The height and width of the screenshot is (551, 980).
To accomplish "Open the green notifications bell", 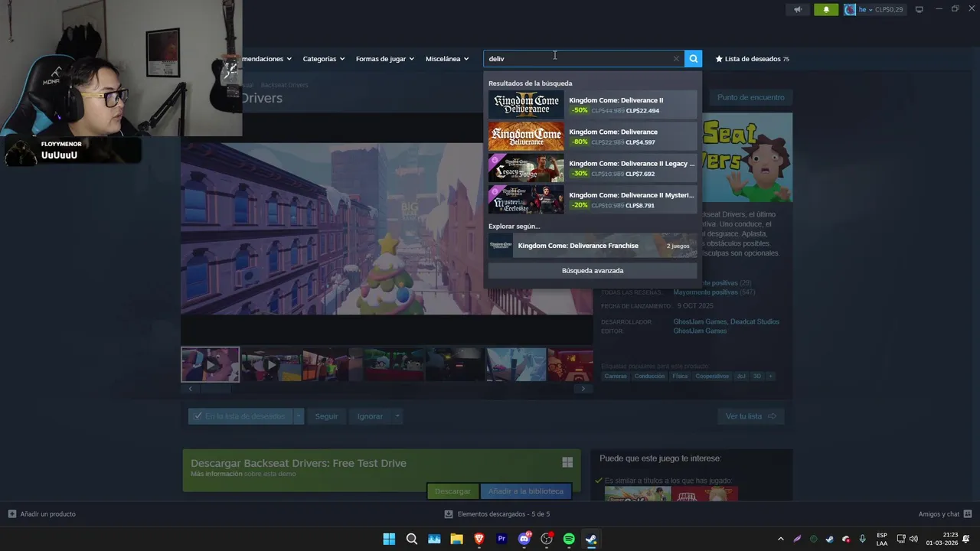I will pyautogui.click(x=826, y=9).
